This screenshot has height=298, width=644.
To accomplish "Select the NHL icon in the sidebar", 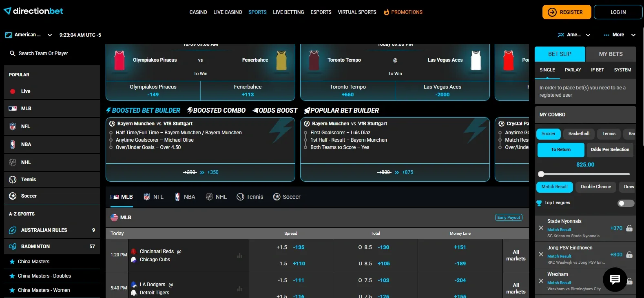I will tap(13, 162).
